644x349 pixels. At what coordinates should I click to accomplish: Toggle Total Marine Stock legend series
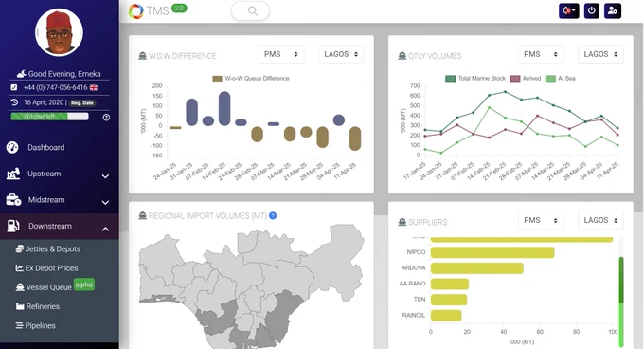(475, 78)
